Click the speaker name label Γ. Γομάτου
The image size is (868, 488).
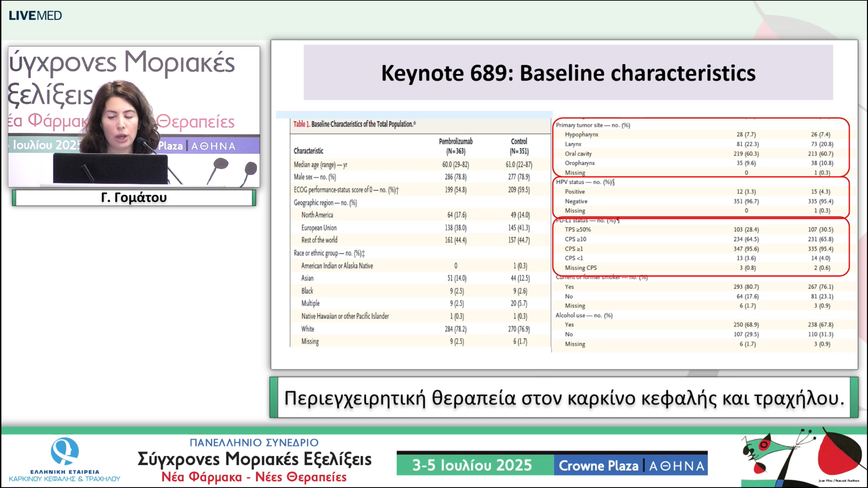(x=134, y=198)
